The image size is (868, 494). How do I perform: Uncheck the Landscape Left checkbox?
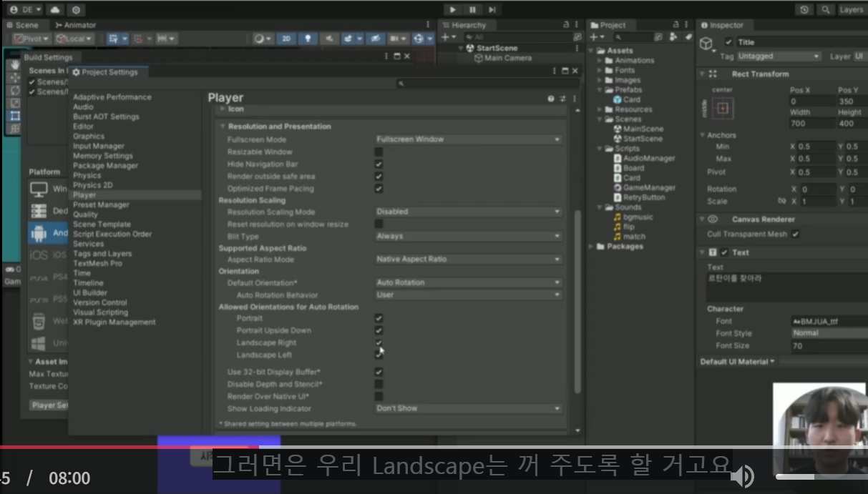pyautogui.click(x=379, y=355)
